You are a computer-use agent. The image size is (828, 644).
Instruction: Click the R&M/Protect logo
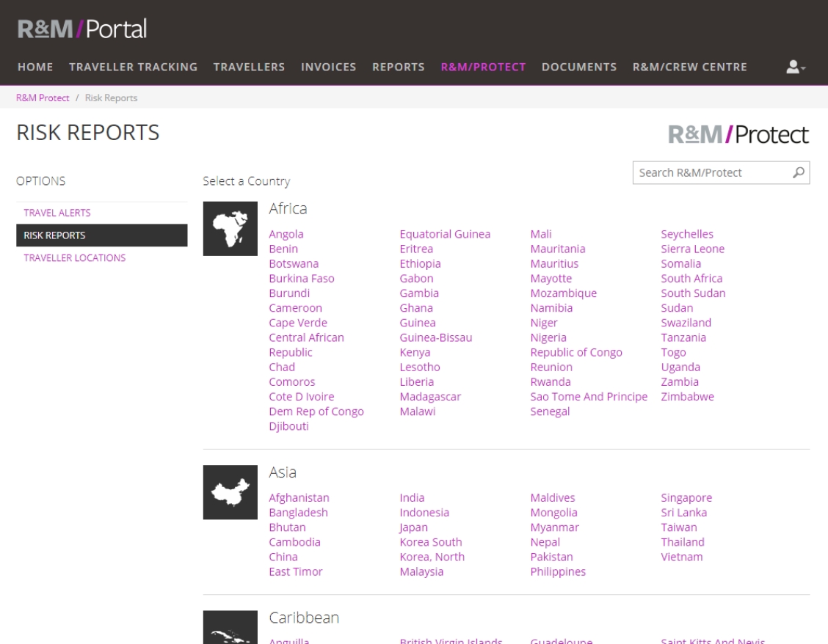[x=738, y=135]
